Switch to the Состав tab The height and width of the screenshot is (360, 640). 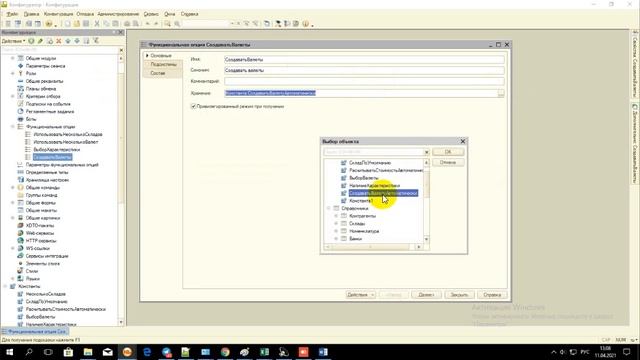(158, 73)
